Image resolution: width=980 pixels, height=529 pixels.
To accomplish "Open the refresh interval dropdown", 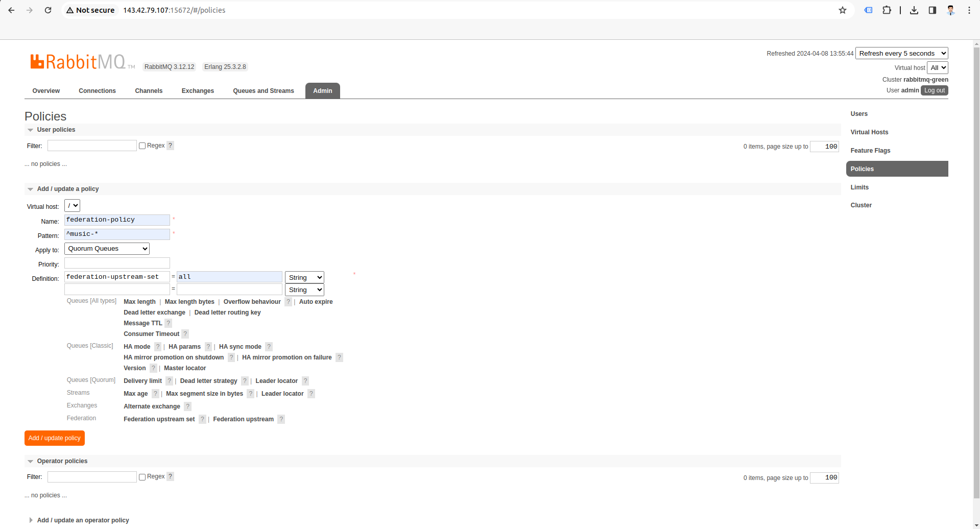I will [901, 53].
